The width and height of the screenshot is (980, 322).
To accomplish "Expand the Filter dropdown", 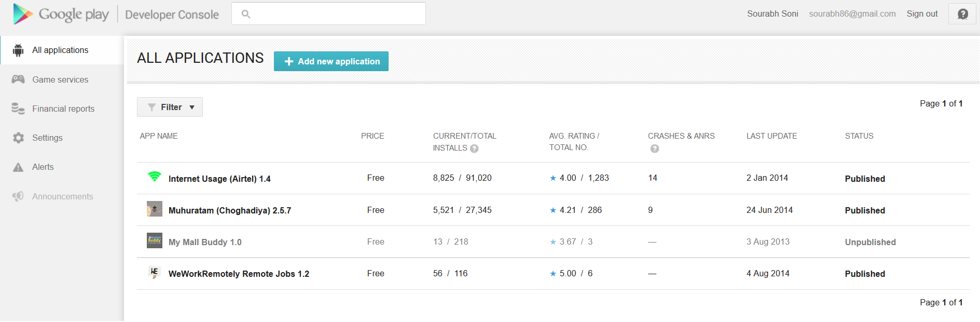I will coord(170,107).
